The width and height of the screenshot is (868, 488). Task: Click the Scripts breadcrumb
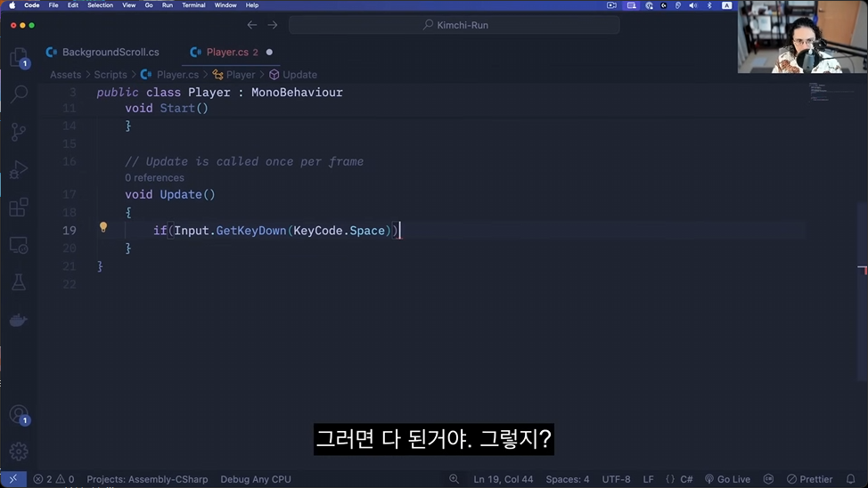coord(111,75)
